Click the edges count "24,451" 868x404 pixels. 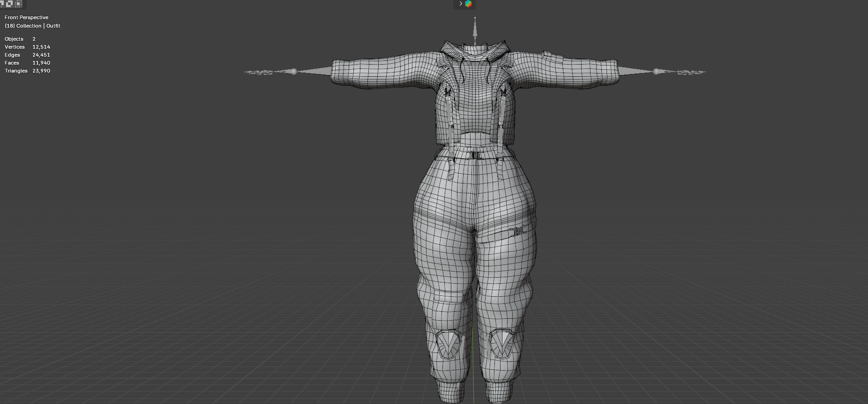tap(41, 55)
